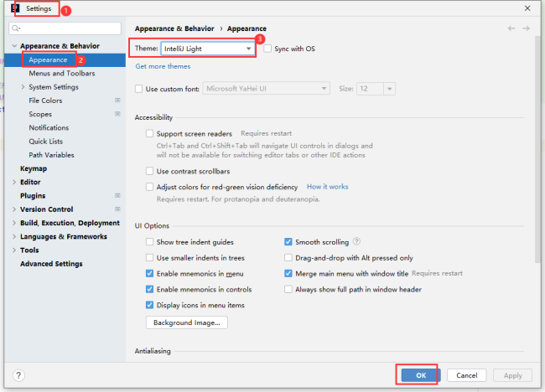Viewport: 545px width, 392px height.
Task: Click the settings search field
Action: click(65, 28)
